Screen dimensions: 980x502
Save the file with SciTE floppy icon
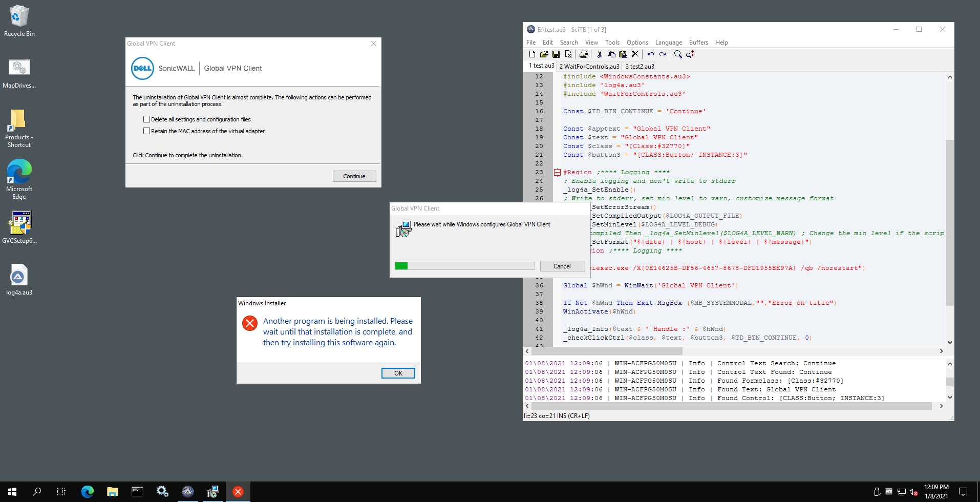[x=556, y=54]
